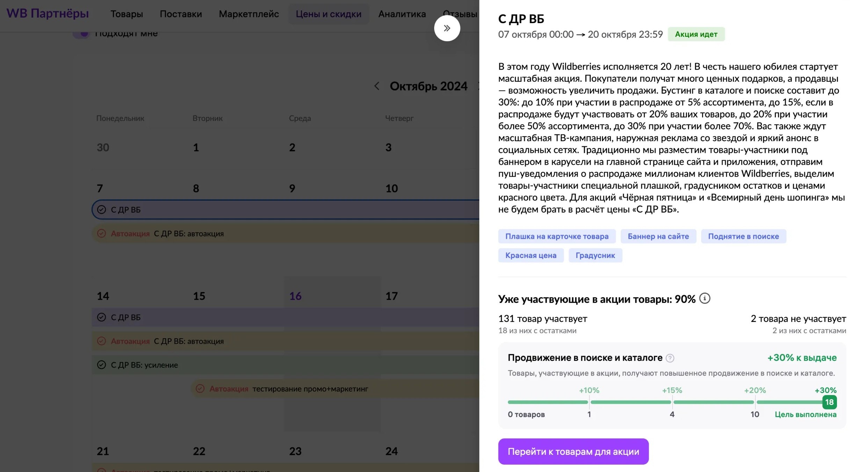Select the 'Градусник' filter chip

pyautogui.click(x=595, y=255)
